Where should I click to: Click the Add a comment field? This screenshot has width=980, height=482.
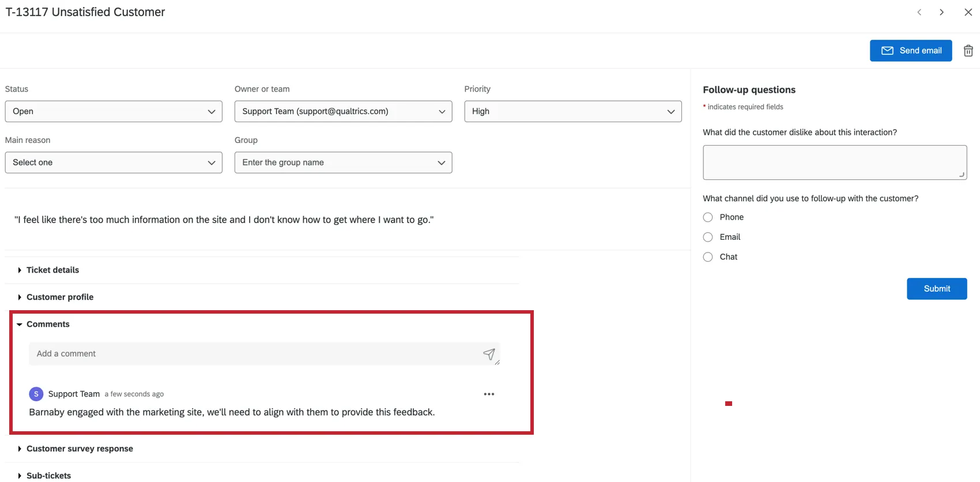coord(254,354)
